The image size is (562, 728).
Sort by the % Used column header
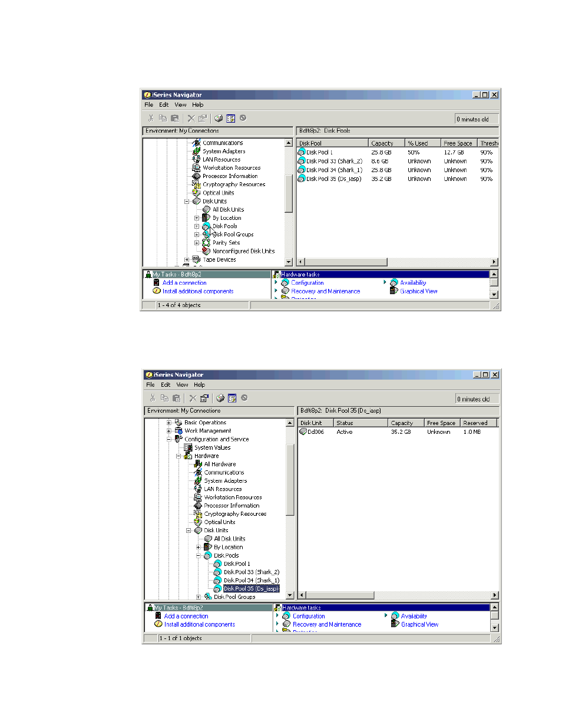pyautogui.click(x=422, y=143)
